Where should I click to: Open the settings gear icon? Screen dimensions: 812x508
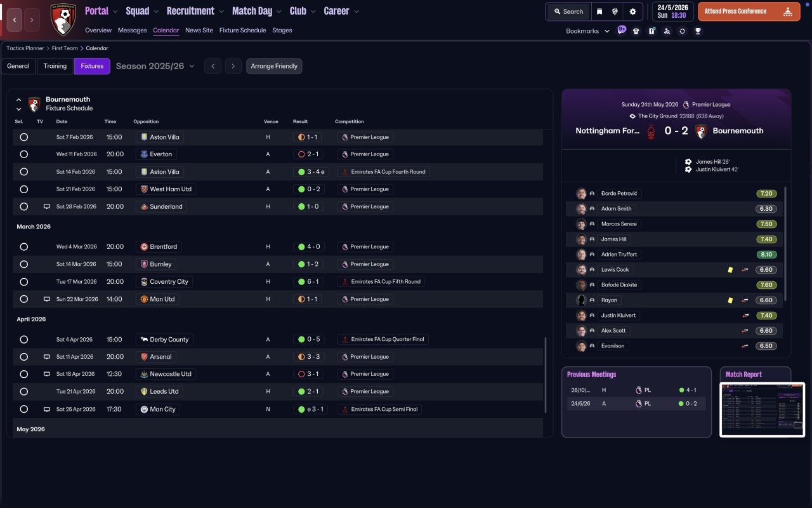pyautogui.click(x=632, y=11)
